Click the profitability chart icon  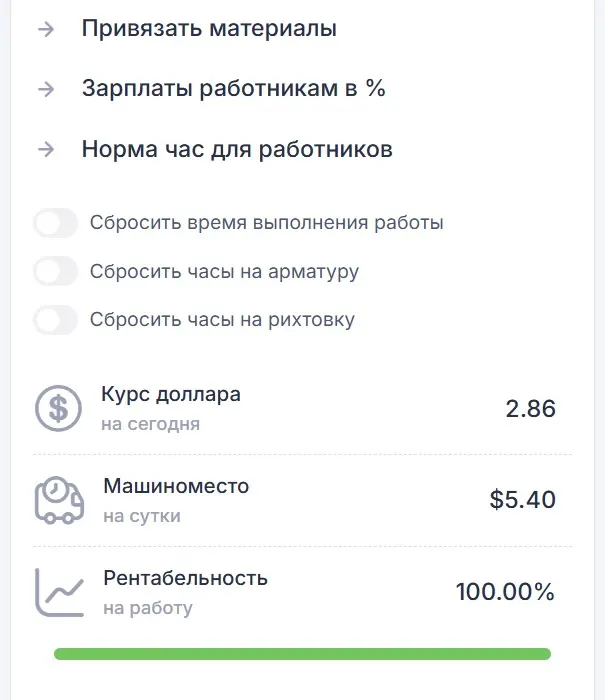pos(59,592)
